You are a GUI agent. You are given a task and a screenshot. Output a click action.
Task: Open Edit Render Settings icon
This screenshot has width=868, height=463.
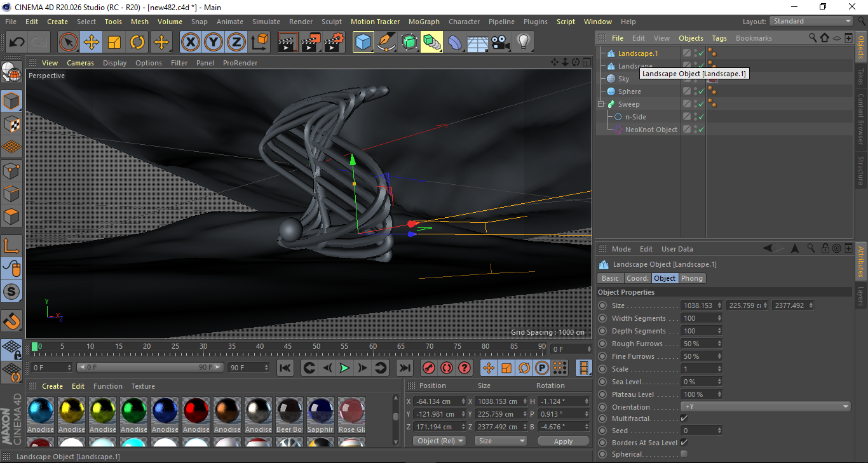click(x=334, y=43)
